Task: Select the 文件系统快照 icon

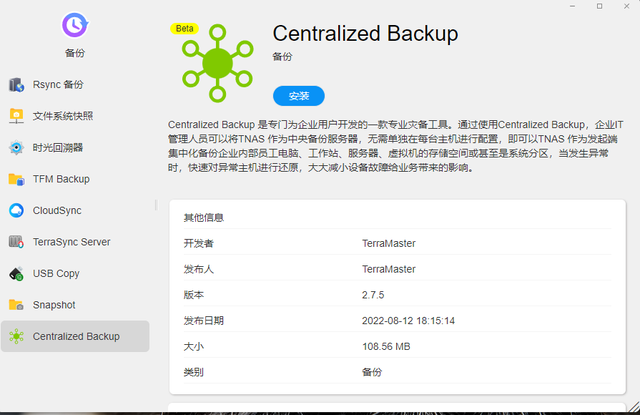Action: coord(16,116)
